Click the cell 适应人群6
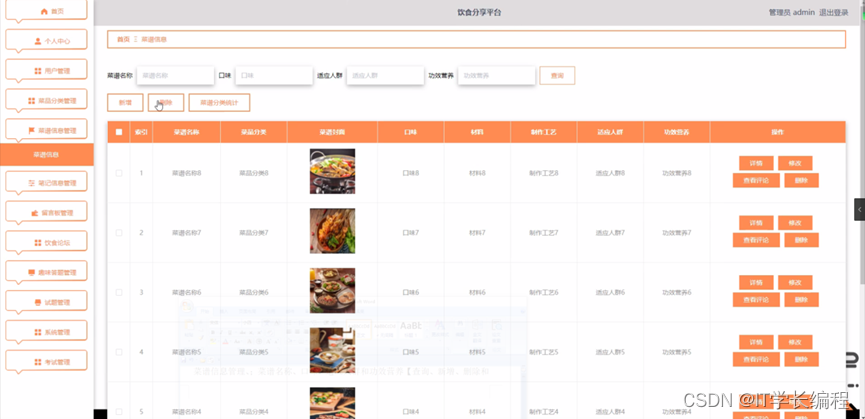This screenshot has height=419, width=865. (x=610, y=292)
